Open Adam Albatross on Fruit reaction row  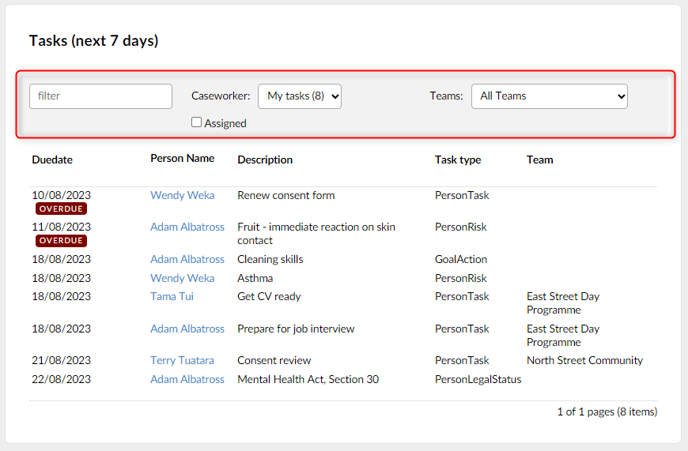pos(187,227)
